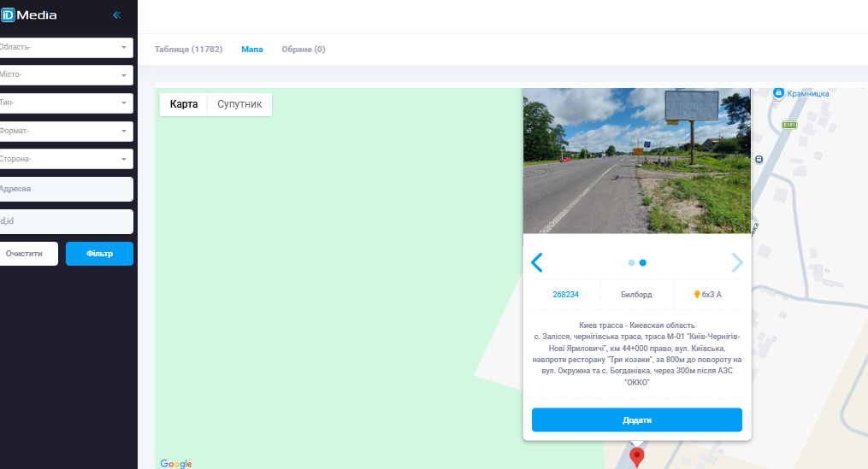Collapse the sidebar with double-chevron icon
868x469 pixels.
click(x=117, y=15)
